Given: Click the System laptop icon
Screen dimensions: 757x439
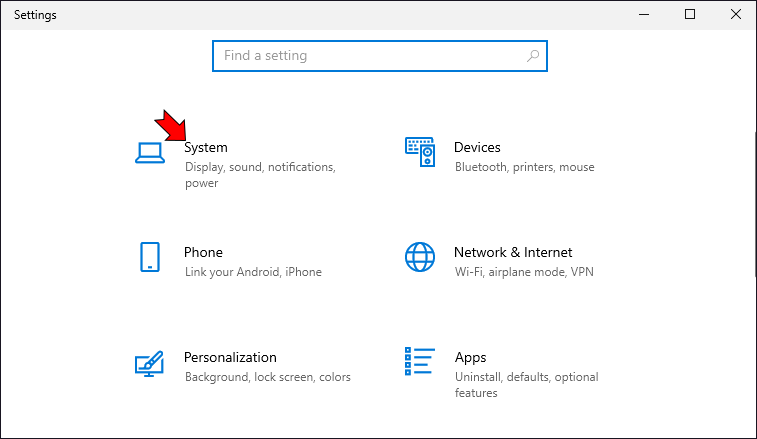Looking at the screenshot, I should pos(148,151).
